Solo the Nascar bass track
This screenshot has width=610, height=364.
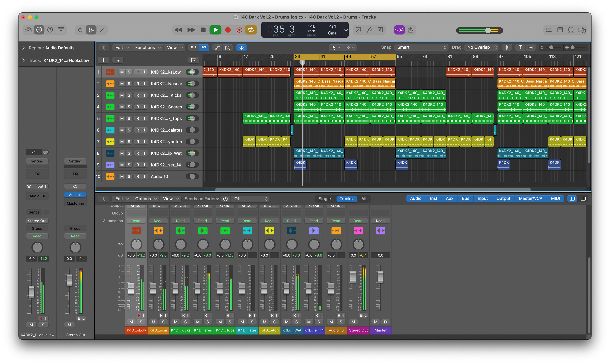pyautogui.click(x=129, y=84)
